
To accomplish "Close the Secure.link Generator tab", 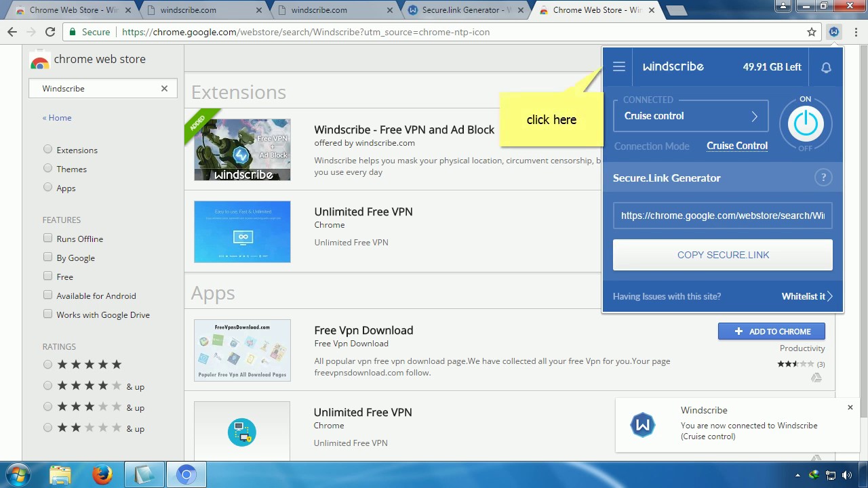I will tap(520, 10).
